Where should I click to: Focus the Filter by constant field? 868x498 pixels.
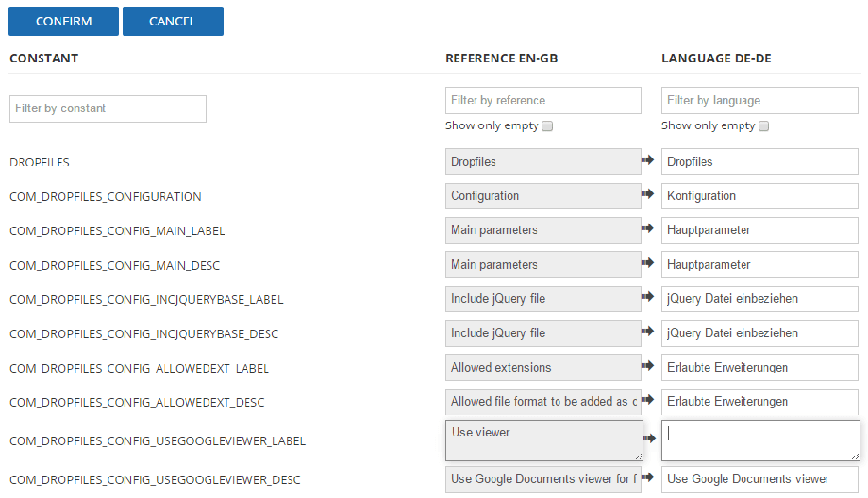click(108, 108)
